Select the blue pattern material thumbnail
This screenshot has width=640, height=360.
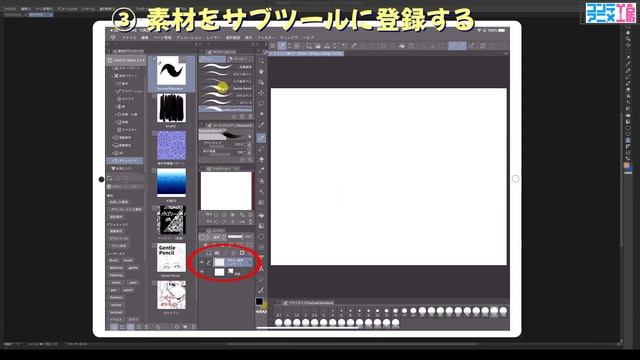coord(171,145)
